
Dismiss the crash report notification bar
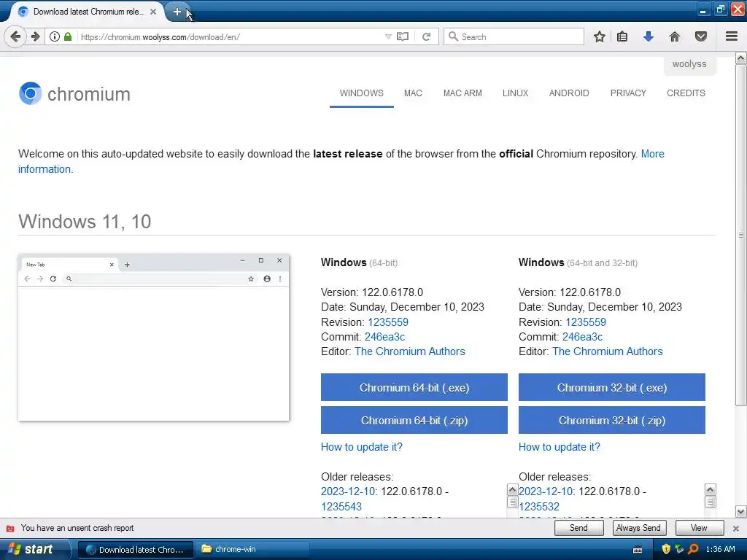pyautogui.click(x=736, y=529)
